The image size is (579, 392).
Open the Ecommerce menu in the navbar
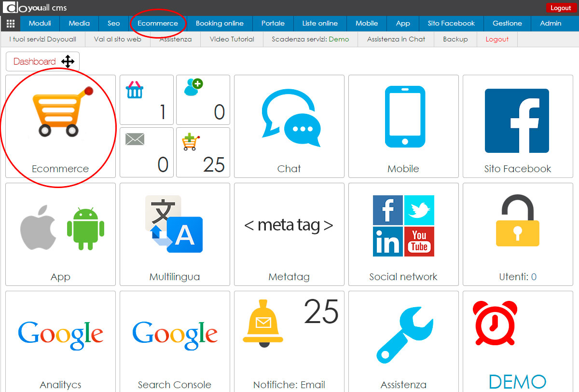pos(158,23)
